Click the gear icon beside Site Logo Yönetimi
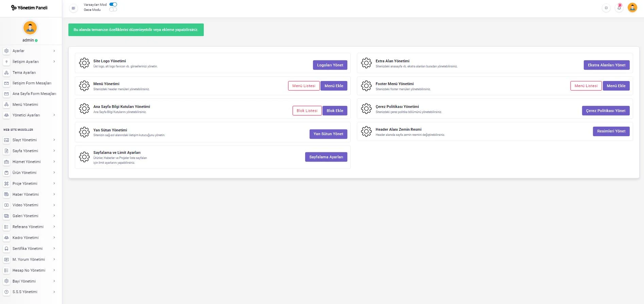 84,63
